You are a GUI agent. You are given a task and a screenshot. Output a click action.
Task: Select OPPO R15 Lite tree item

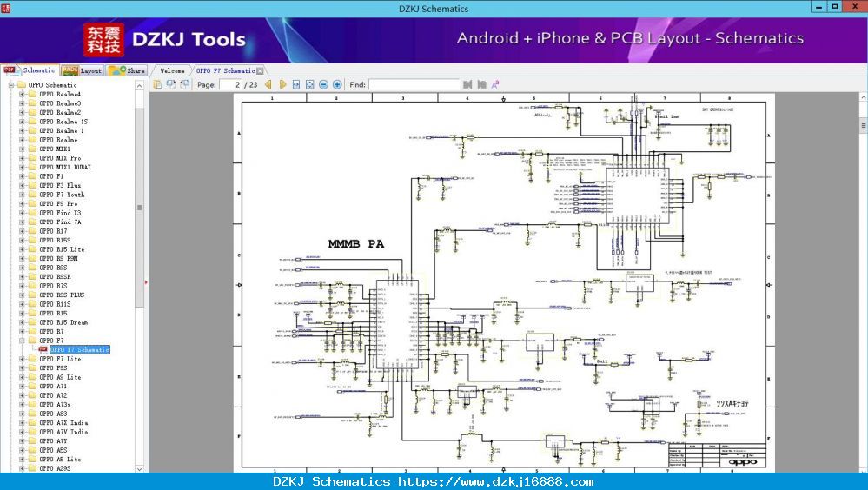(62, 249)
